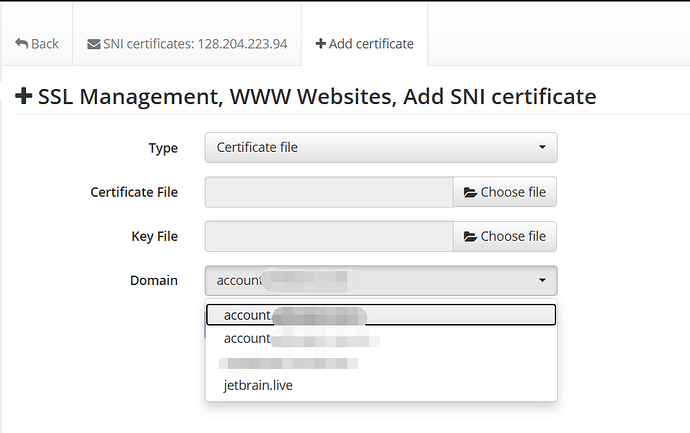The height and width of the screenshot is (433, 690).
Task: Click the Domain dropdown caret arrow
Action: pos(542,280)
